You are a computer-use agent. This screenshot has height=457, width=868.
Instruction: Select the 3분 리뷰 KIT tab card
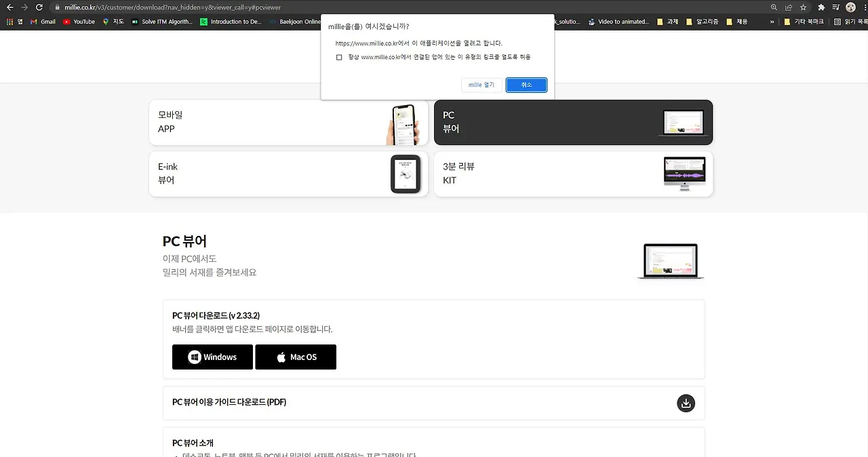pyautogui.click(x=573, y=174)
